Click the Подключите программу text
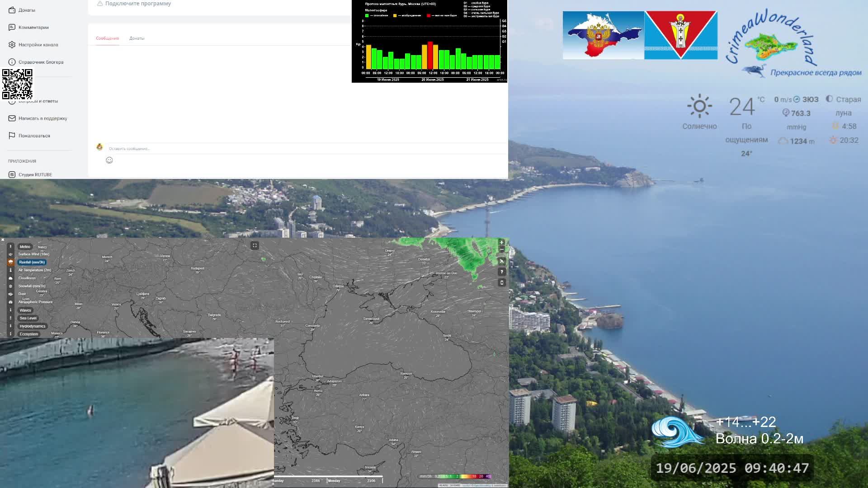 (x=138, y=4)
